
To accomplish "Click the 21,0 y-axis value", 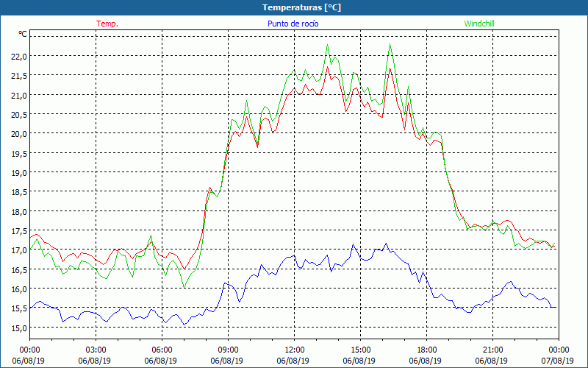I will coord(18,96).
